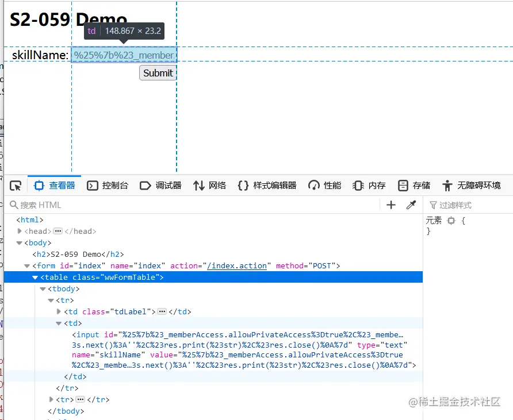Click the plus icon to create a node

coord(391,205)
